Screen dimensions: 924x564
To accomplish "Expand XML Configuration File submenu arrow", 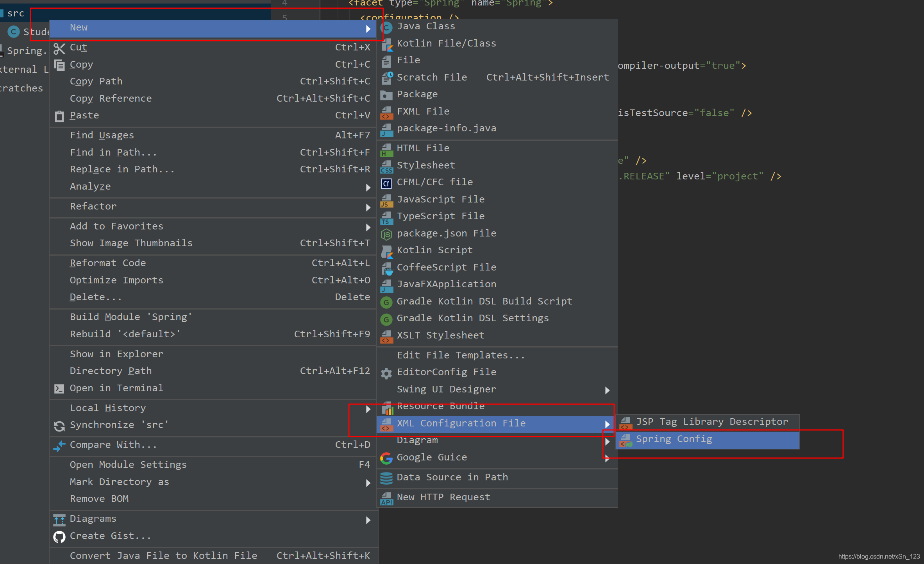I will 607,424.
